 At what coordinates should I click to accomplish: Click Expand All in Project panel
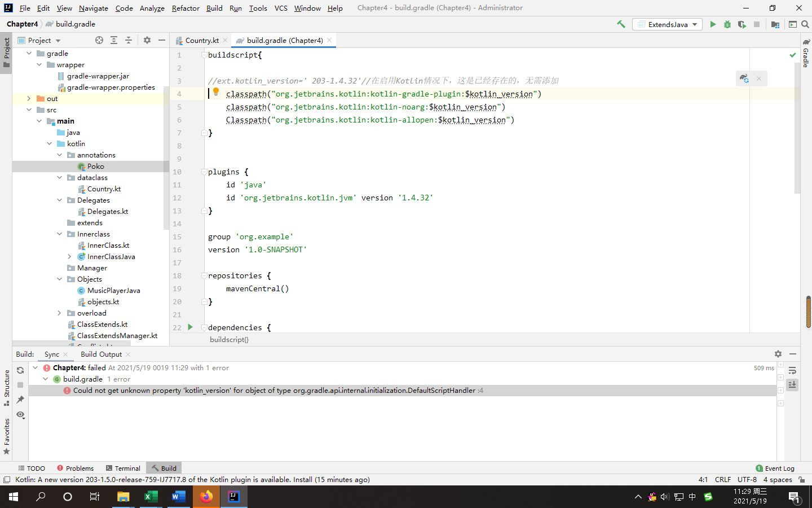[114, 40]
